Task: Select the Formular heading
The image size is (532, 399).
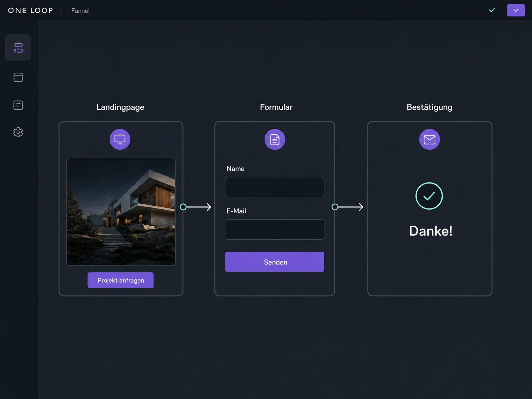Action: click(x=276, y=107)
